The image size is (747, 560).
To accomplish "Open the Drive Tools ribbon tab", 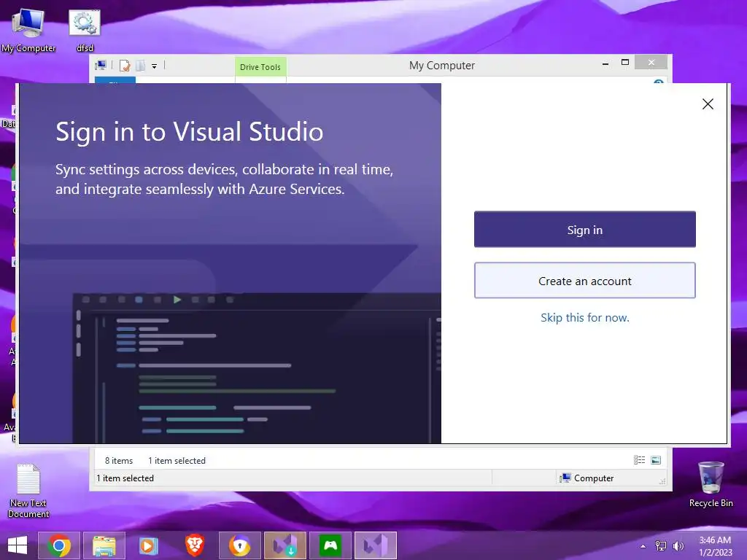I will tap(260, 67).
